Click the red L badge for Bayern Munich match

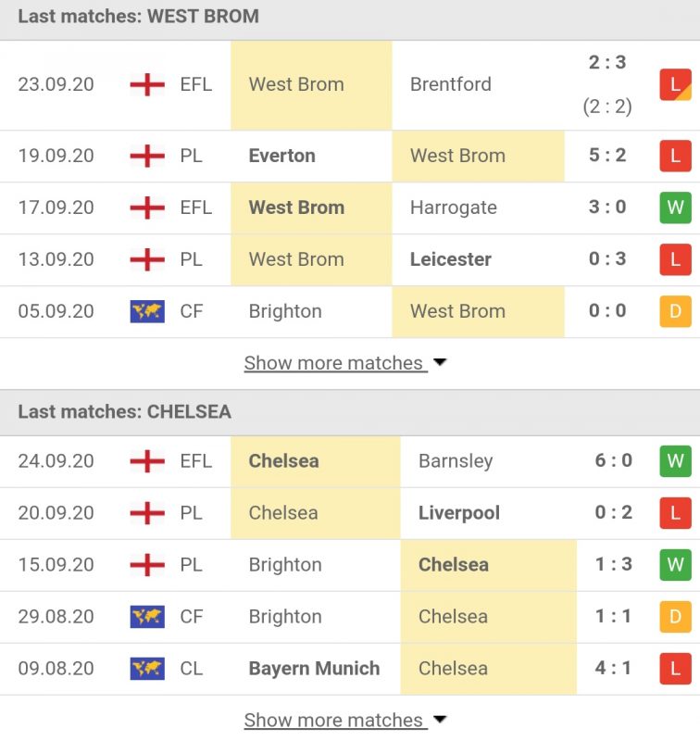pos(675,669)
